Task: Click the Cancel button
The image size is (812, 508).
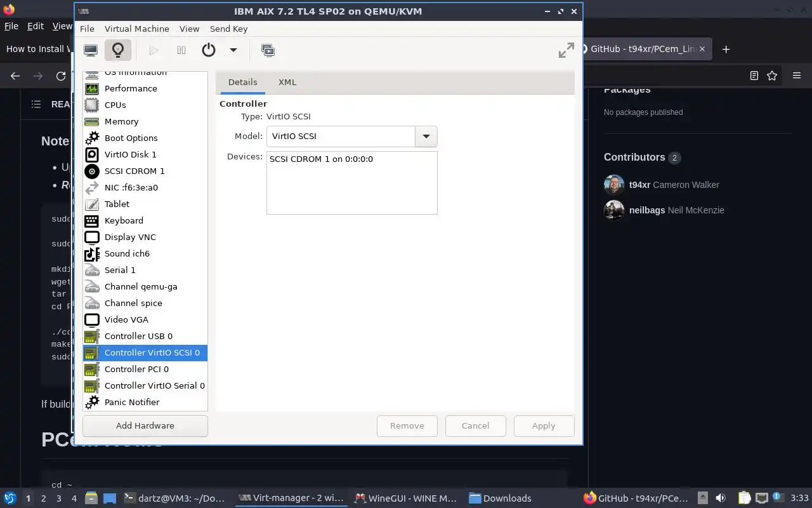Action: [x=475, y=425]
